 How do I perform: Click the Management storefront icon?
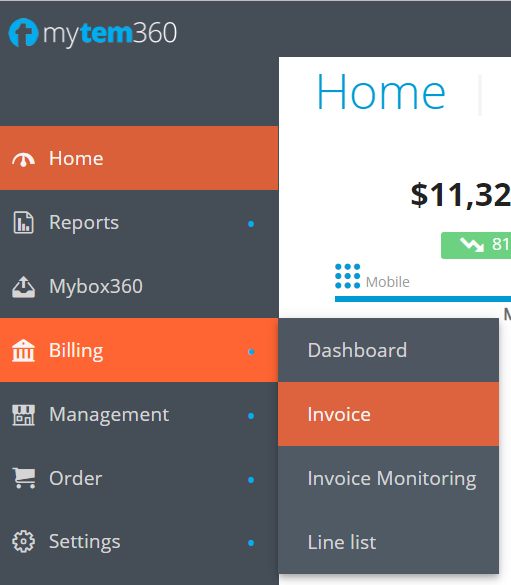click(23, 415)
